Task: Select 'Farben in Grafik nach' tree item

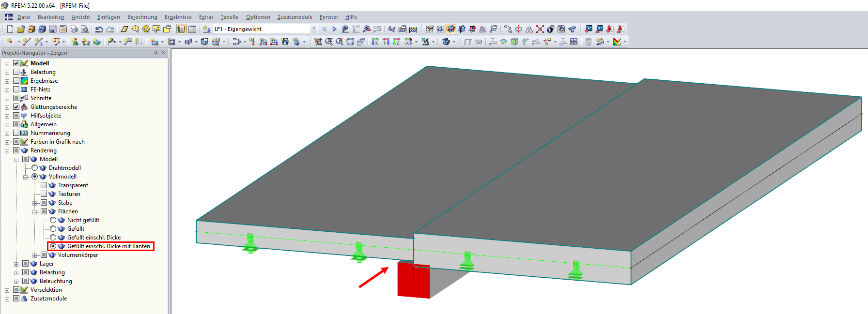Action: [57, 142]
